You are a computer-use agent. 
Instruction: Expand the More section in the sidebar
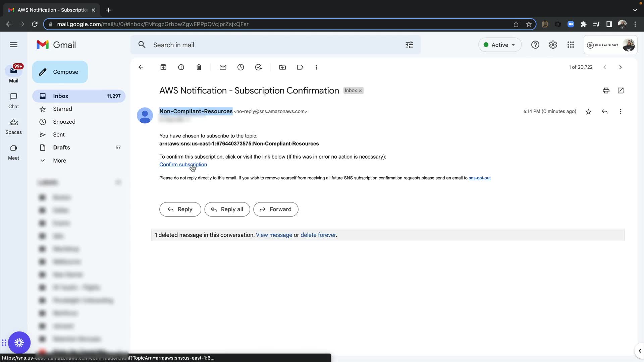tap(59, 161)
